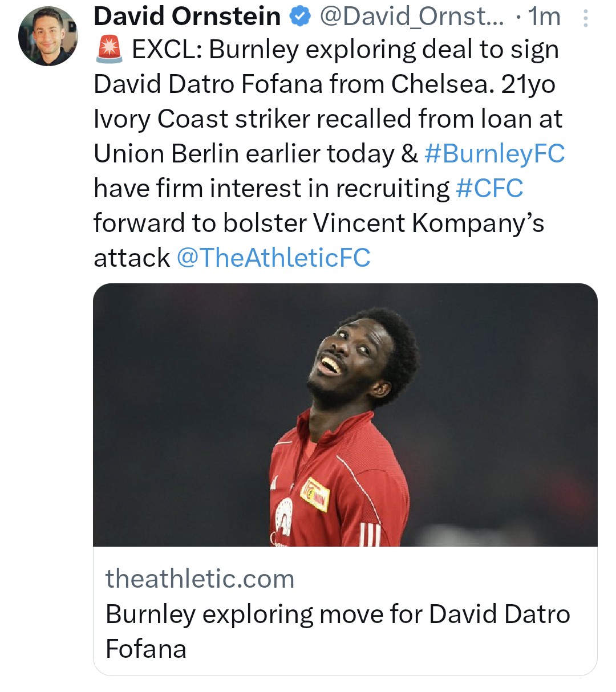Click David Ornstein's profile avatar
Image resolution: width=616 pixels, height=692 pixels.
click(48, 36)
